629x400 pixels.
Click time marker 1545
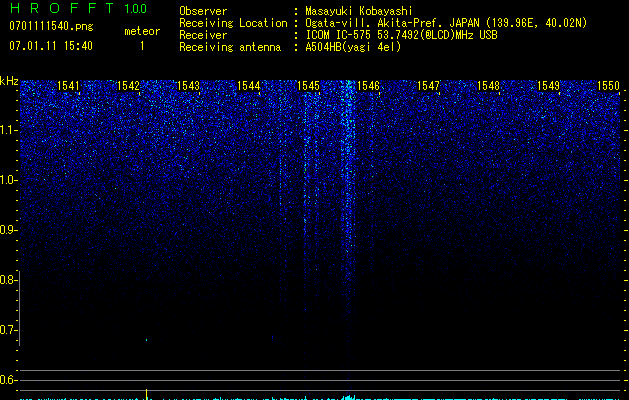[308, 86]
